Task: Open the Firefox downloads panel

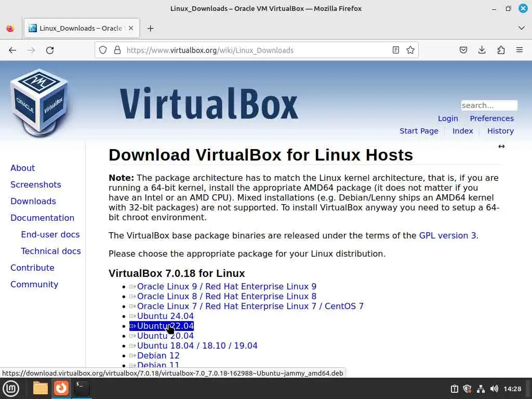Action: point(482,50)
